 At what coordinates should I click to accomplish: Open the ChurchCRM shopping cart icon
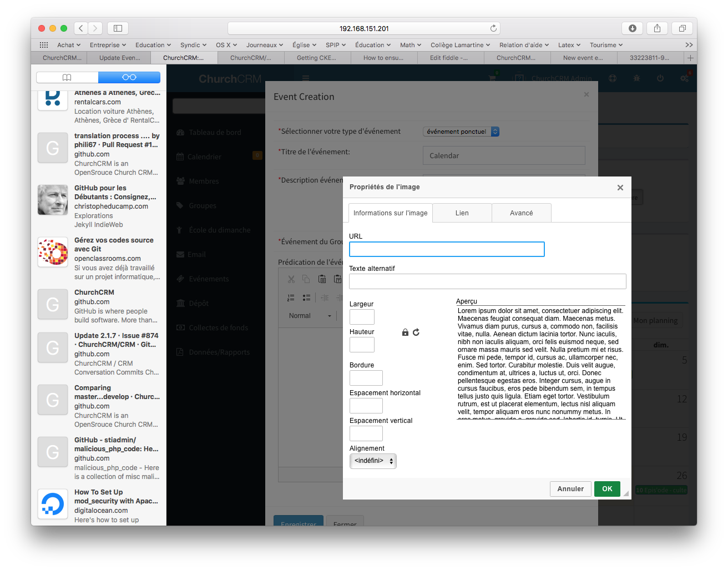[492, 78]
